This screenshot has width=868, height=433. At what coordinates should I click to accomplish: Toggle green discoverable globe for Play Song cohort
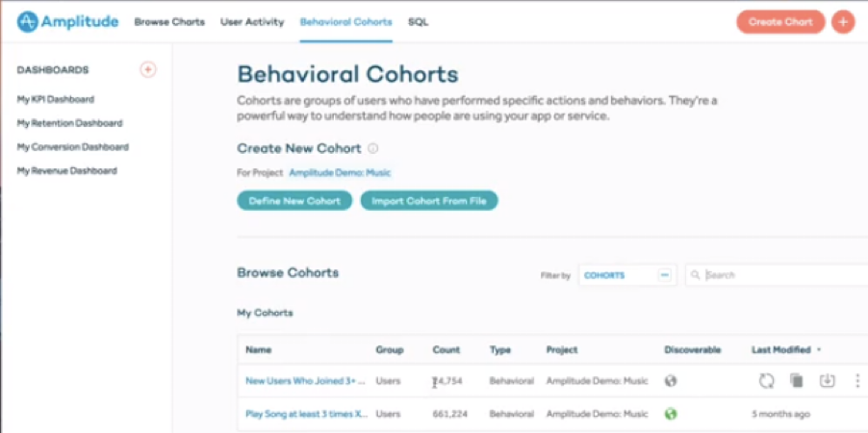click(671, 414)
